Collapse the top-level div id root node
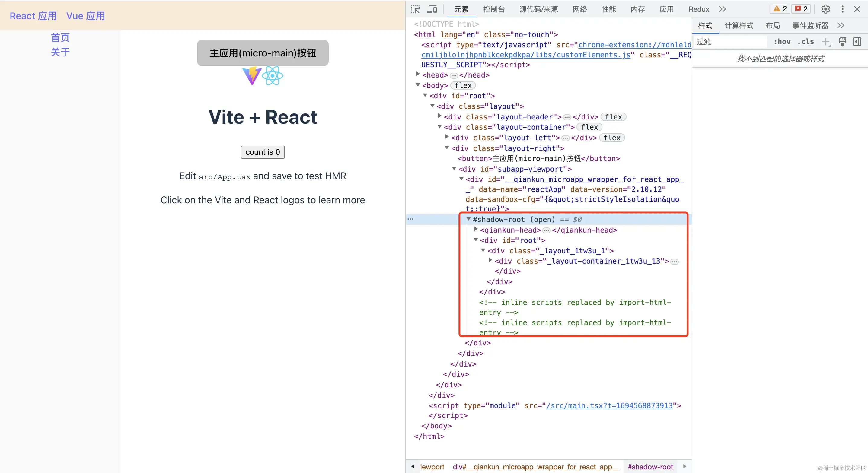868x473 pixels. (x=425, y=95)
